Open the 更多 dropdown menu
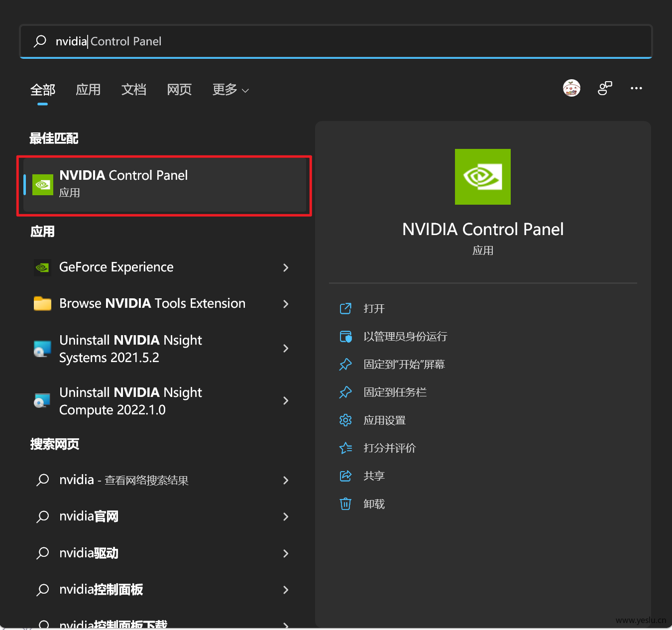The height and width of the screenshot is (630, 672). click(230, 90)
